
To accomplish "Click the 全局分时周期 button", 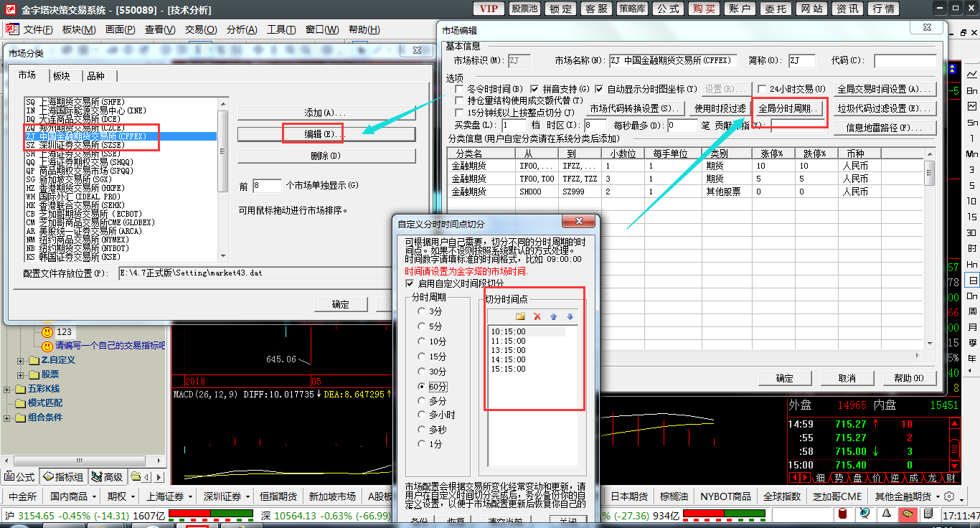I will (789, 108).
